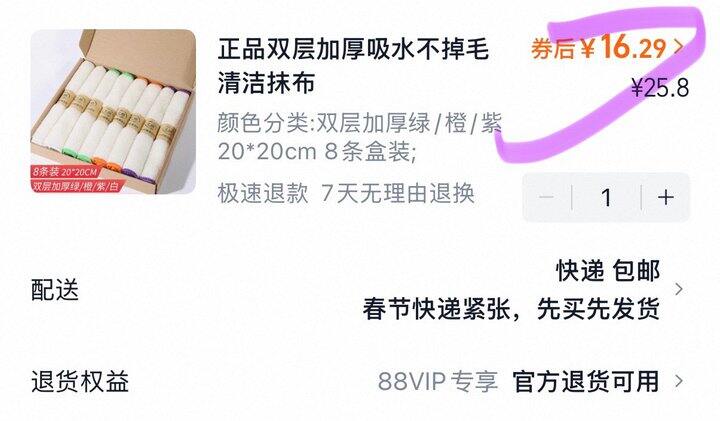This screenshot has width=720, height=421.
Task: Open the cleaning cloth product thumbnail
Action: click(113, 112)
